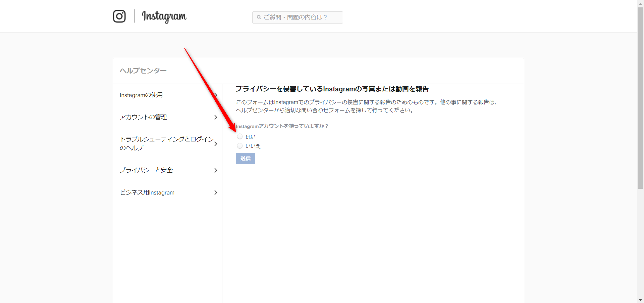Click the page title about privacy violation report

(332, 89)
